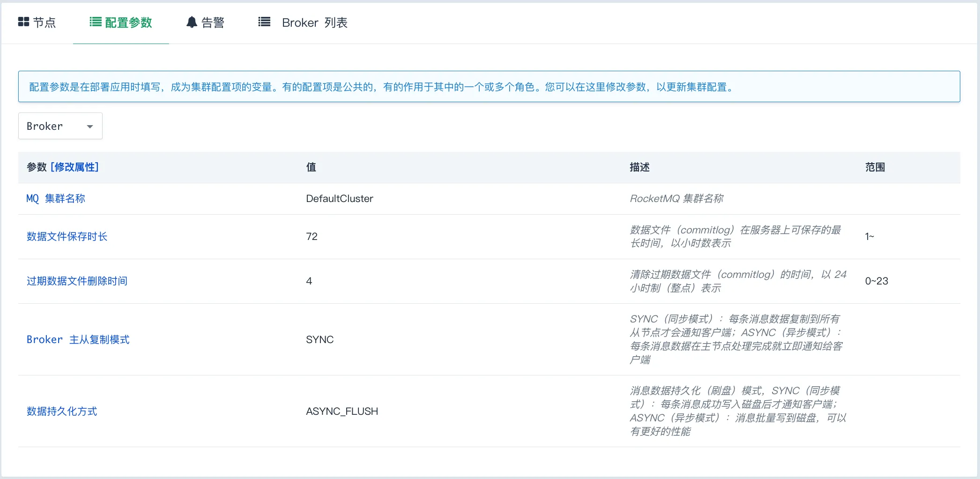Screen dimensions: 980x479
Task: Open the 配置参数 tab
Action: (121, 22)
